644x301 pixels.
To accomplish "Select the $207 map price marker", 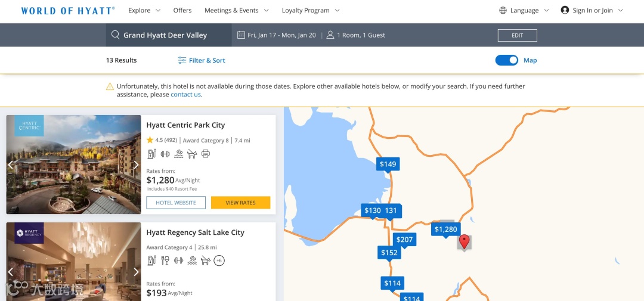I will pos(404,240).
